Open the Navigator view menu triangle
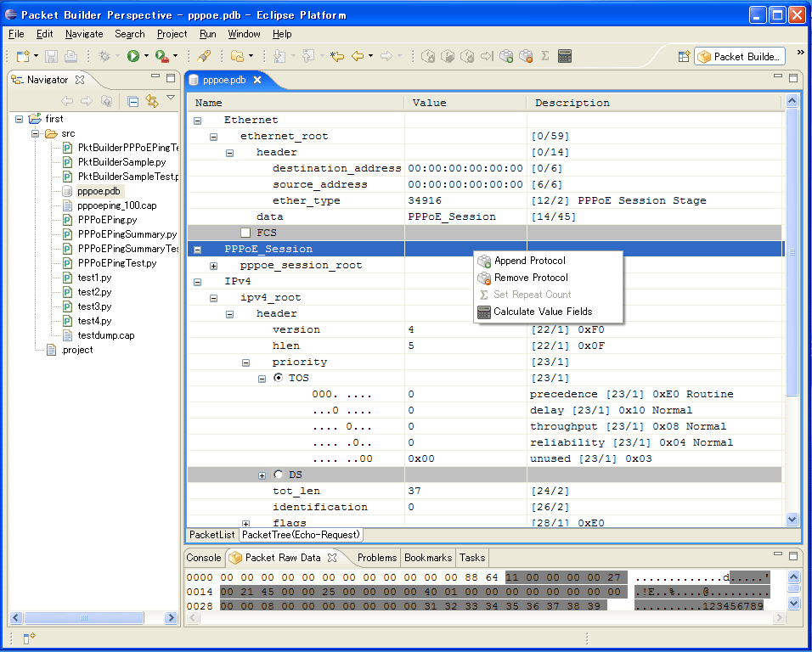 pyautogui.click(x=171, y=98)
